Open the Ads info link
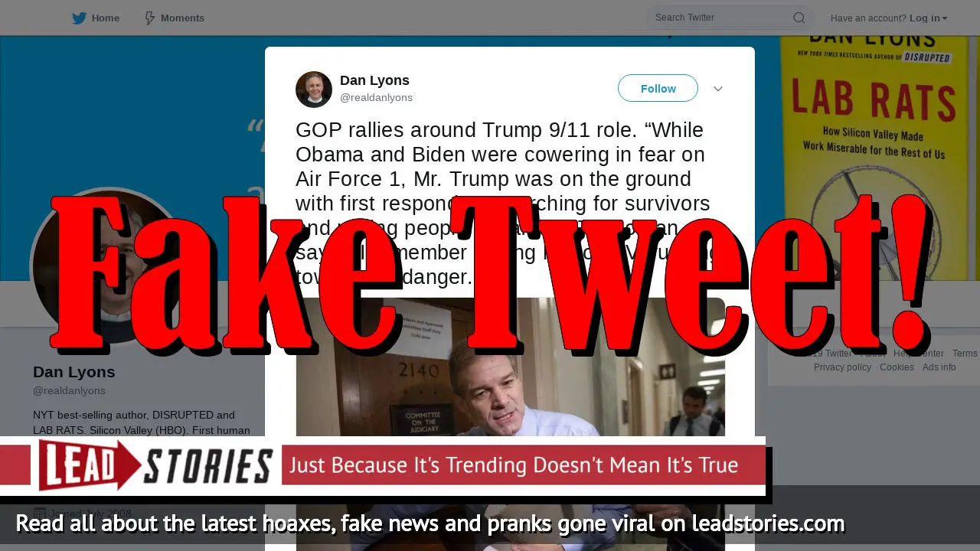980x551 pixels. coord(939,367)
